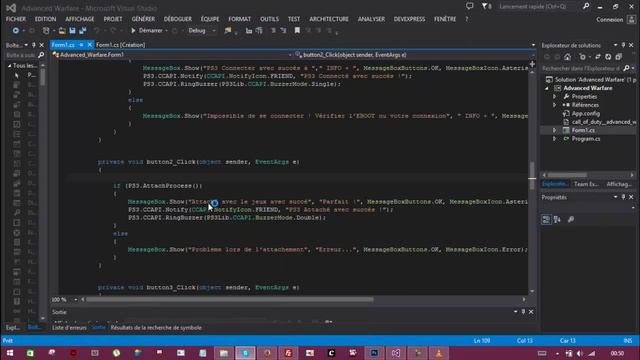640x360 pixels.
Task: Open the GÉNÉRER menu
Action: 143,19
